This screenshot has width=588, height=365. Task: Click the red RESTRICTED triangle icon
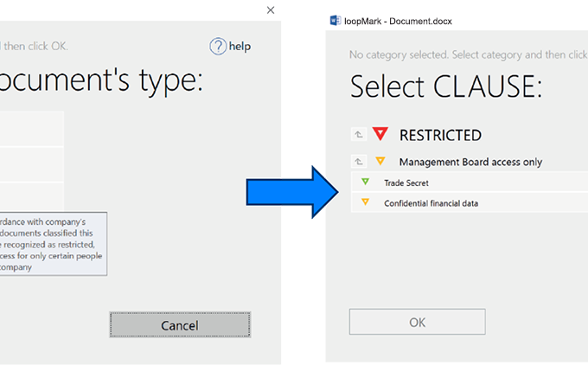(380, 134)
